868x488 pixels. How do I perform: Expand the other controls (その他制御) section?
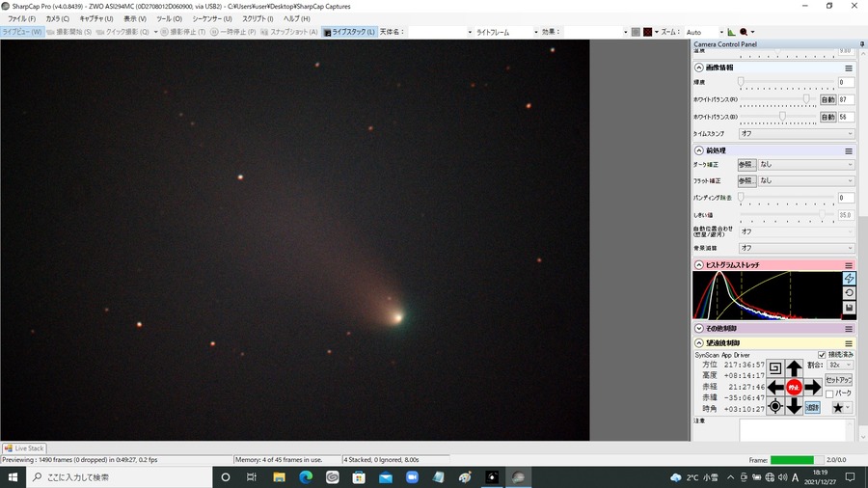coord(698,328)
